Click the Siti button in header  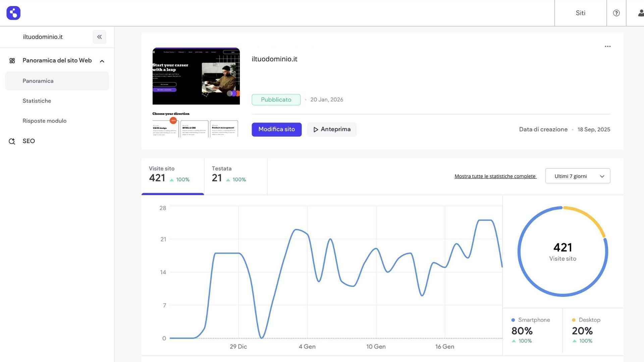[x=580, y=13]
